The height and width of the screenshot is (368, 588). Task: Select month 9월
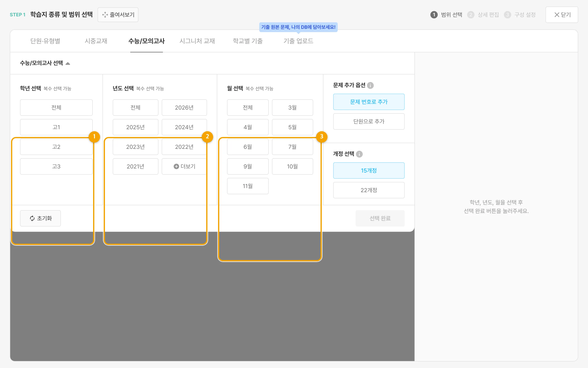[x=248, y=166]
